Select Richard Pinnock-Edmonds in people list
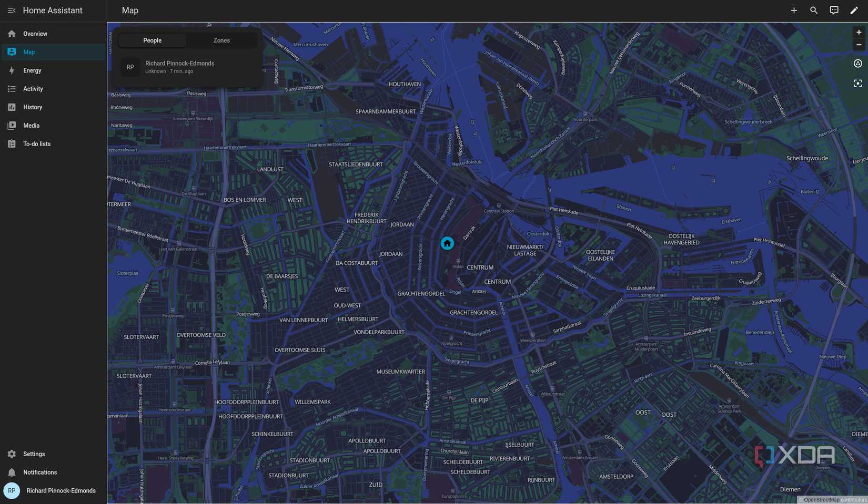 coord(187,67)
